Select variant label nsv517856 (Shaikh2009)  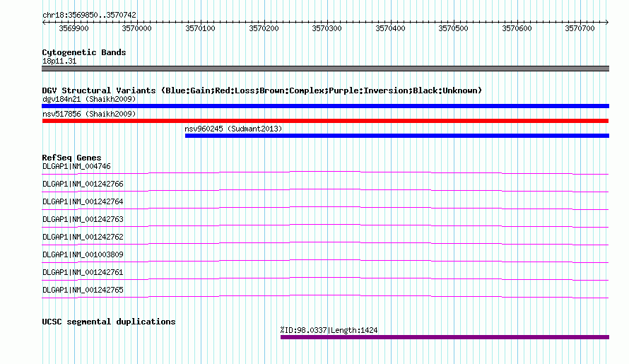[x=89, y=114]
